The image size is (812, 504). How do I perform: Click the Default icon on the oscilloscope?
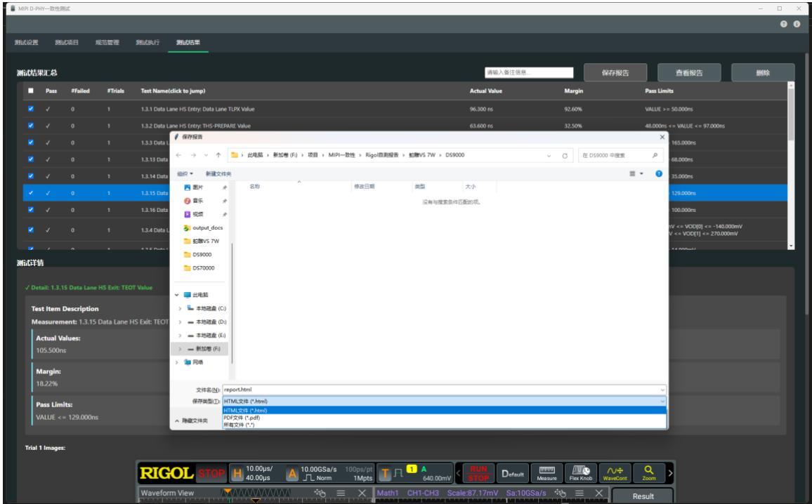tap(513, 473)
